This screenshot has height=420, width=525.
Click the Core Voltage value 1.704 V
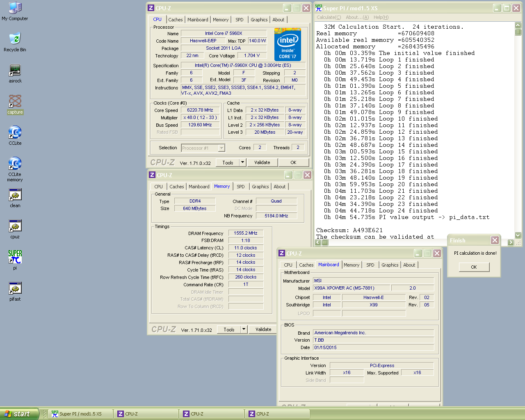[252, 55]
